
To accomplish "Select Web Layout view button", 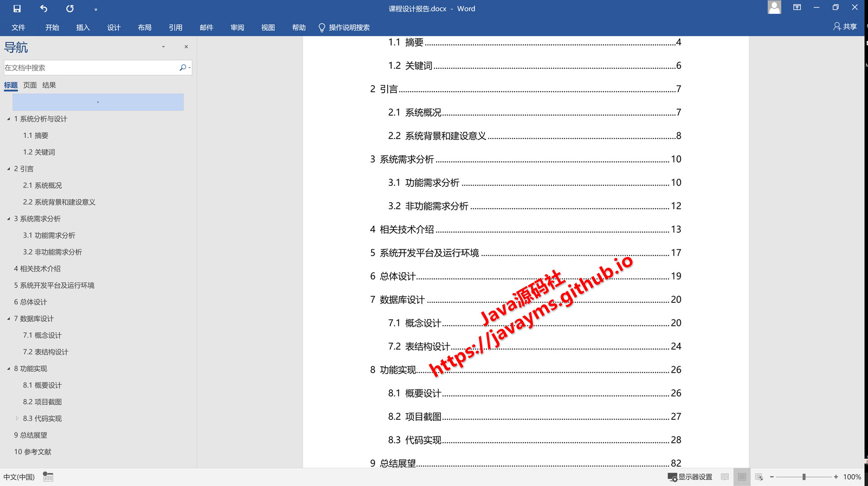I will 759,477.
